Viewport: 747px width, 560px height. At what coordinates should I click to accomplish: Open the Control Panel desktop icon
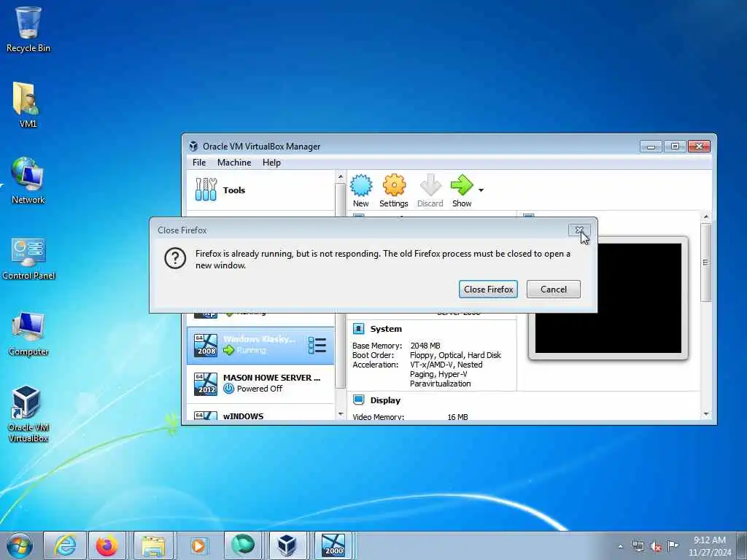coord(28,257)
